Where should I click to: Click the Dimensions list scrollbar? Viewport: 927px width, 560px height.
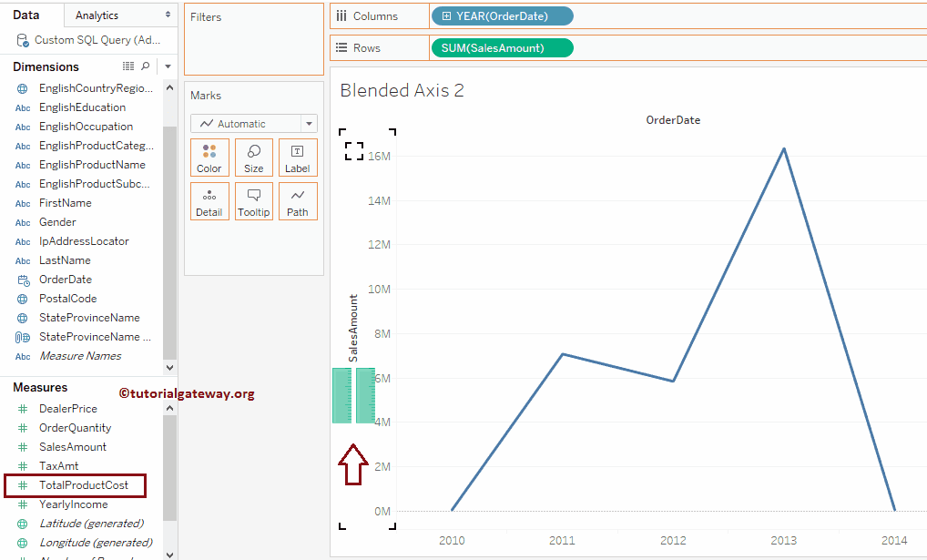point(168,219)
